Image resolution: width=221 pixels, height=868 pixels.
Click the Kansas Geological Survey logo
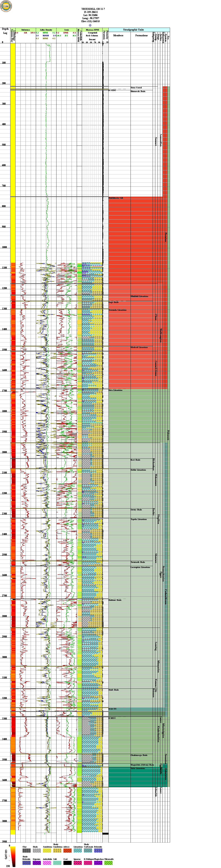[x=6, y=6]
